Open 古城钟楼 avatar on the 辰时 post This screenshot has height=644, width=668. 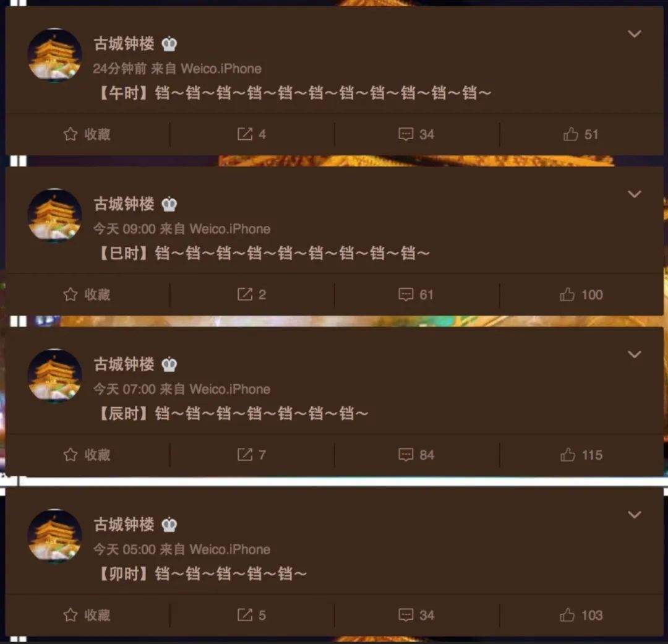tap(54, 376)
